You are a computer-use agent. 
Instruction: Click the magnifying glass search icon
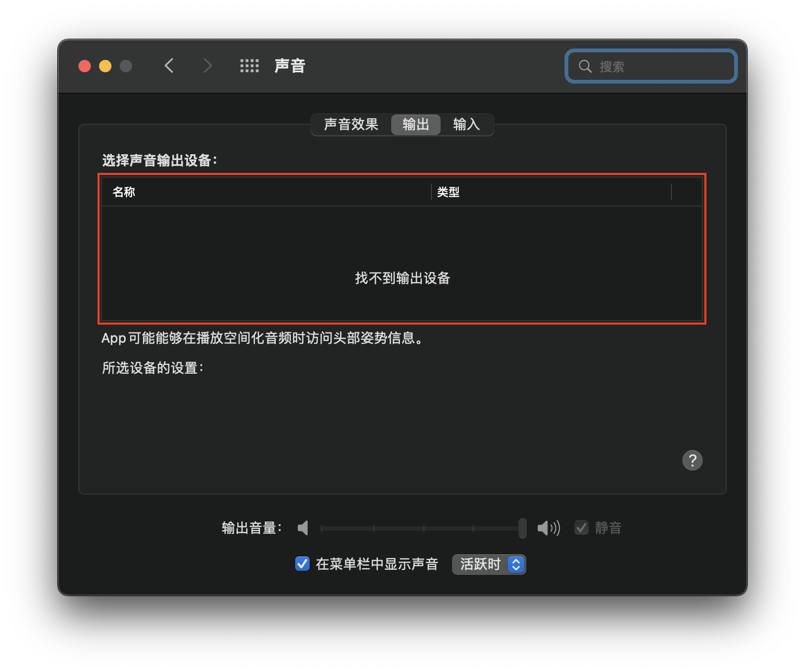[x=585, y=67]
